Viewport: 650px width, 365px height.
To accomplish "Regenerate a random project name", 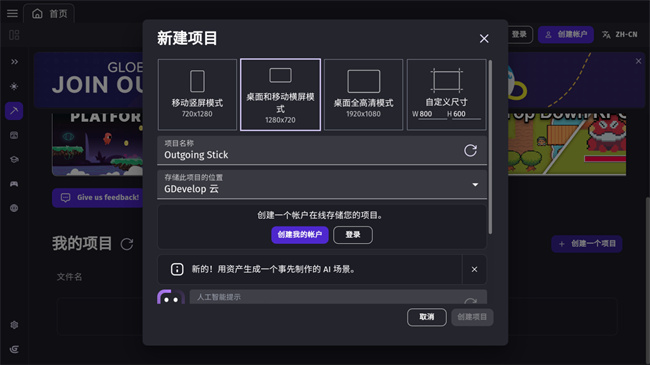I will [470, 151].
